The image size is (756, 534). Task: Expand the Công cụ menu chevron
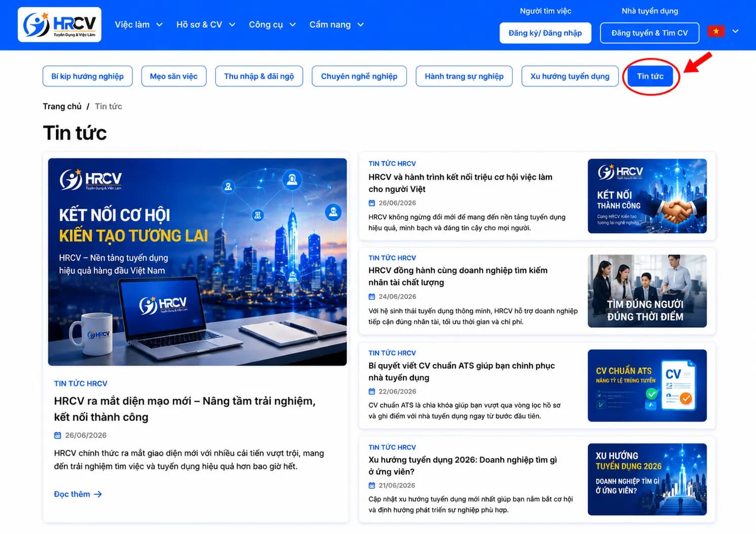pyautogui.click(x=292, y=24)
